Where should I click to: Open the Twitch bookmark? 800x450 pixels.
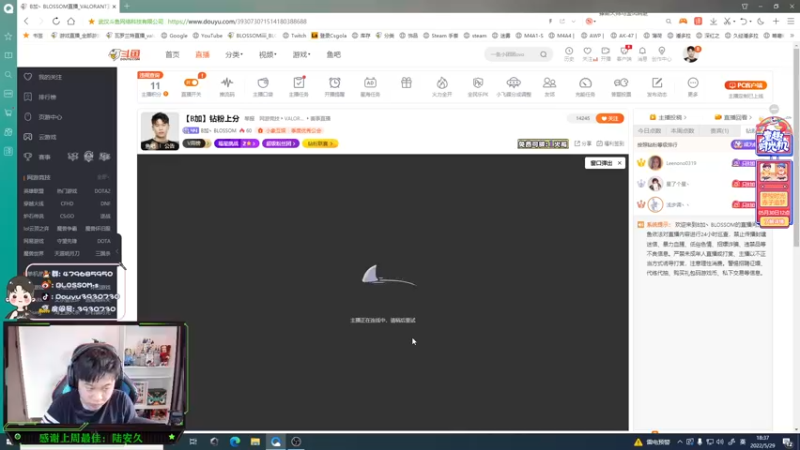(x=294, y=36)
